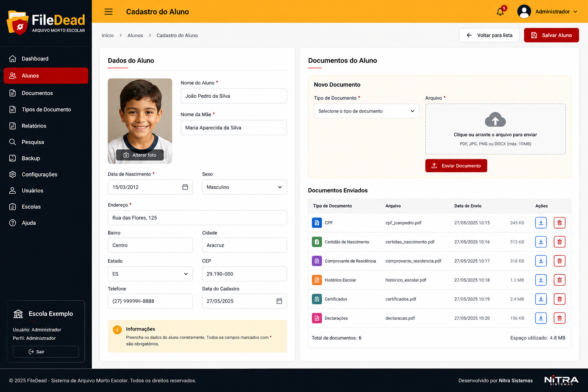Open the Tipo de Documento dropdown

pos(366,111)
